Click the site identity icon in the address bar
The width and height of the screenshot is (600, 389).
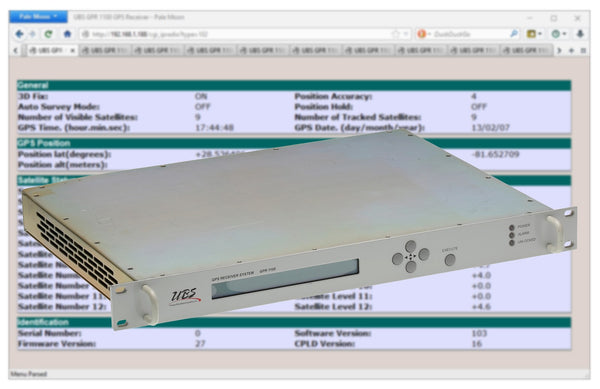(86, 34)
